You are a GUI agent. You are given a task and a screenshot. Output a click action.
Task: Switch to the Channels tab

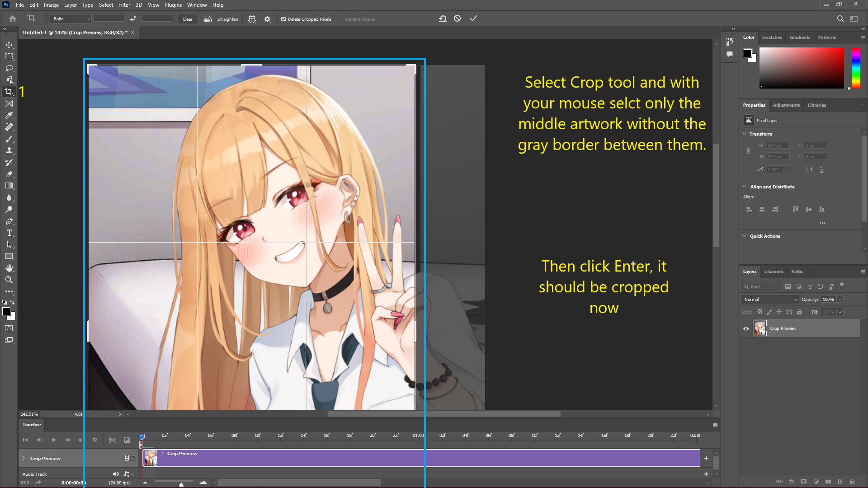[x=774, y=272]
